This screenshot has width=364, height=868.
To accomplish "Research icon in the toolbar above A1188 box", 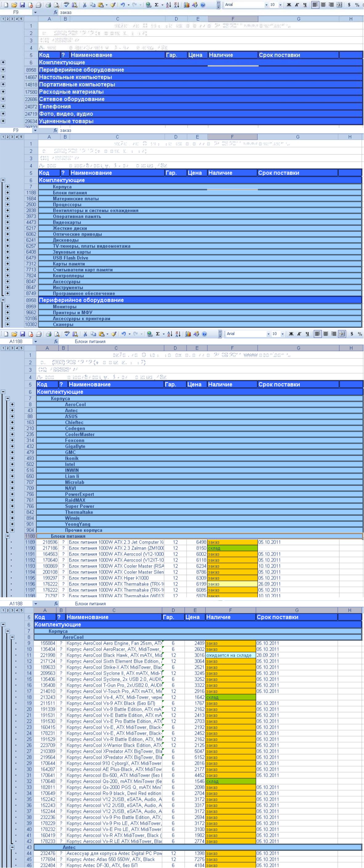I will [75, 334].
